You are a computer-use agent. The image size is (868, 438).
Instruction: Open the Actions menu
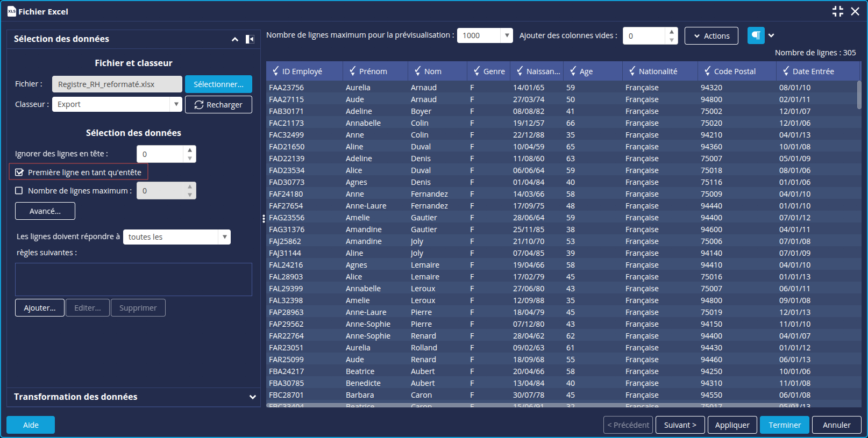(711, 36)
